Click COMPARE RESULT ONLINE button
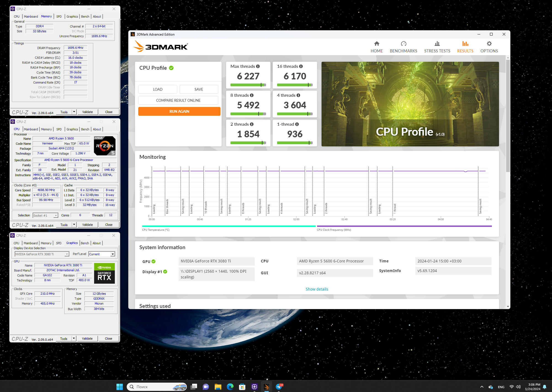This screenshot has height=392, width=552. [178, 100]
